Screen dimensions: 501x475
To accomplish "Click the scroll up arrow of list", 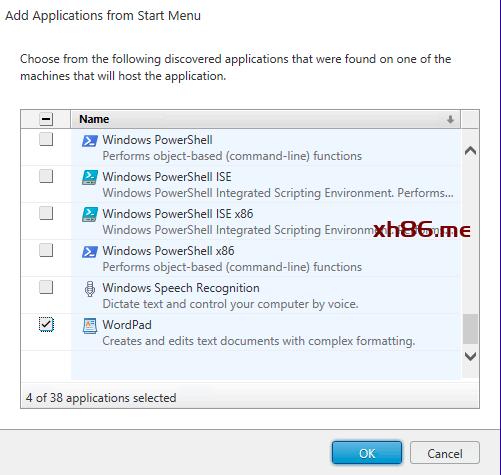I will pos(470,151).
